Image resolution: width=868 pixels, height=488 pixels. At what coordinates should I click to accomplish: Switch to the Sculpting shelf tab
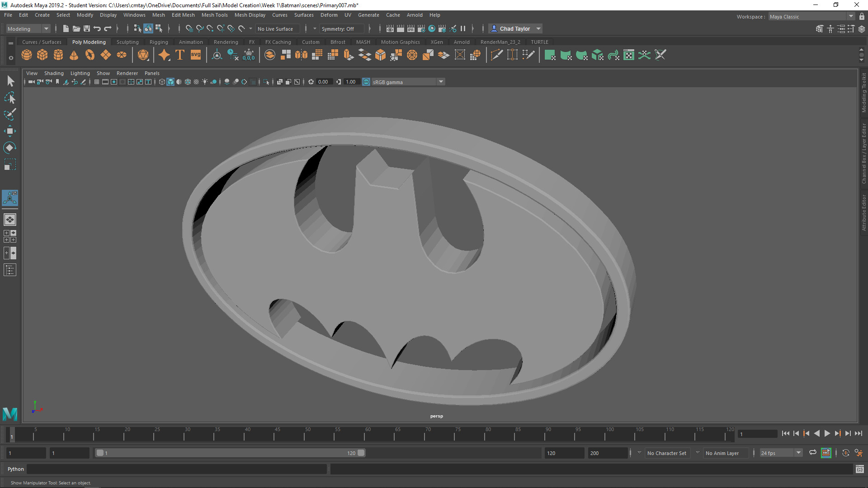tap(127, 42)
